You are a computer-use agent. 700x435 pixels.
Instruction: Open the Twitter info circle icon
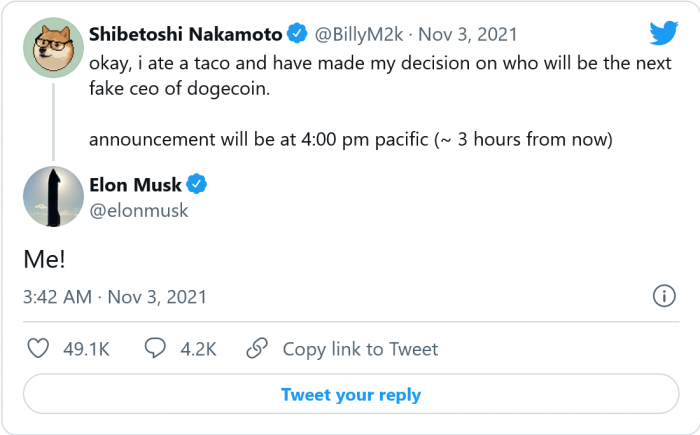tap(662, 296)
